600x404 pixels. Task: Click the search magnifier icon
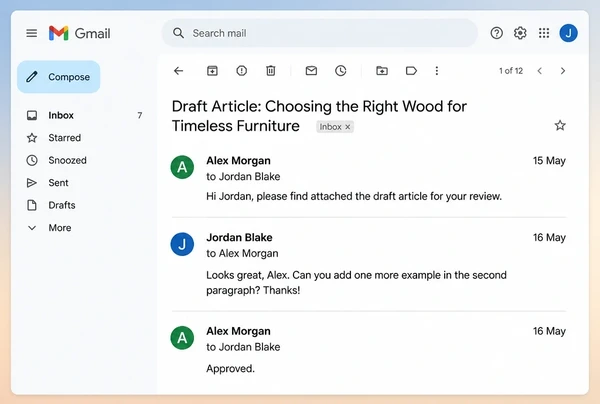click(178, 33)
